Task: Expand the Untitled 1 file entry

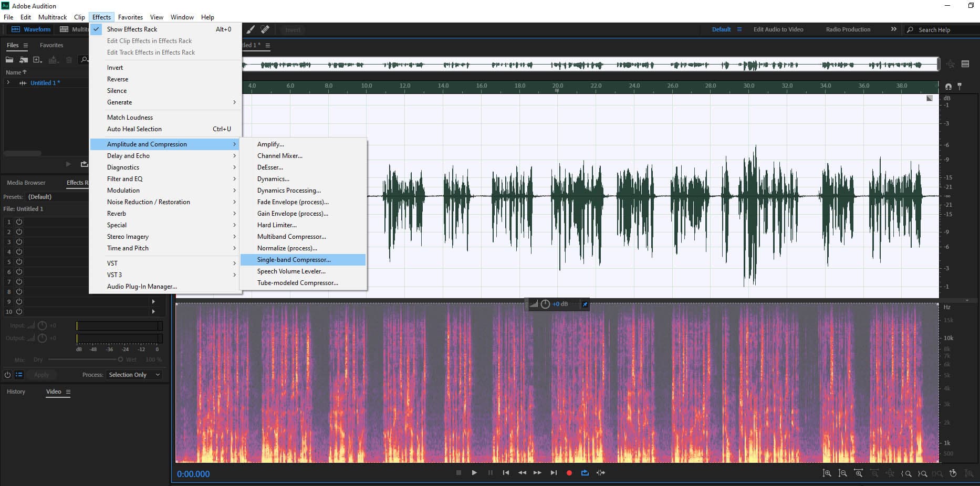Action: pyautogui.click(x=8, y=83)
